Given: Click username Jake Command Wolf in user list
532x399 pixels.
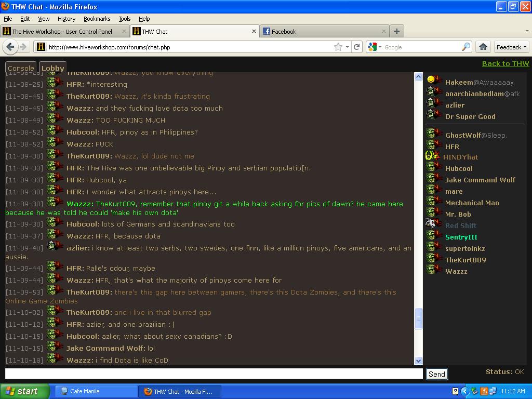Looking at the screenshot, I should click(480, 180).
